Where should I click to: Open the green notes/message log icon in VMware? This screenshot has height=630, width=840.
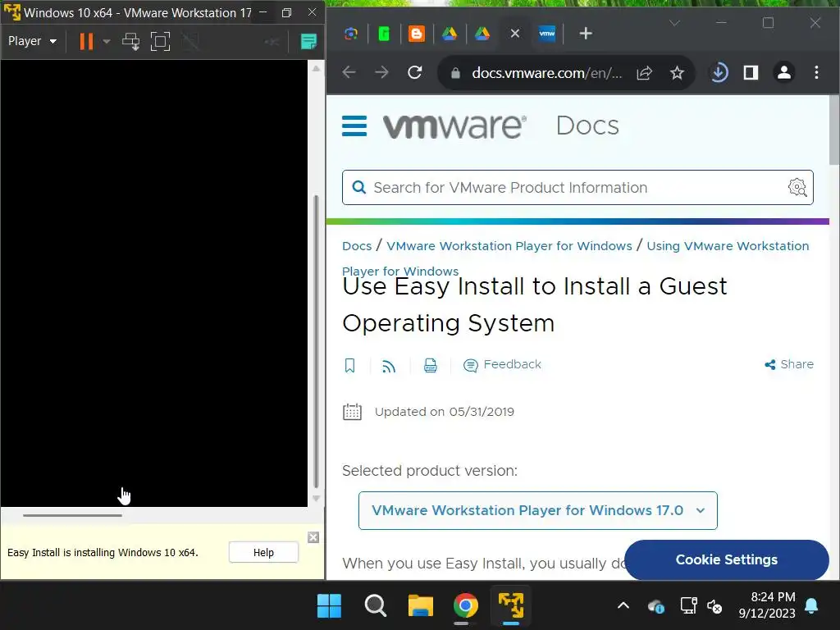[x=308, y=41]
